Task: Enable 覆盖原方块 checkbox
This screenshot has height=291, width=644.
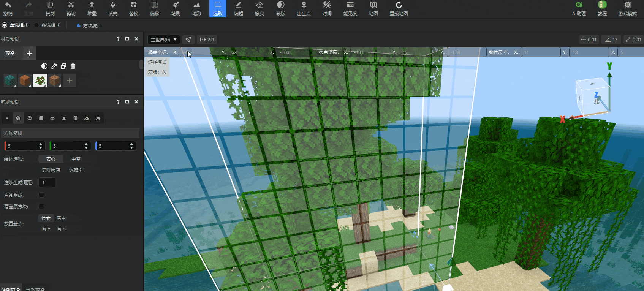Action: click(41, 206)
